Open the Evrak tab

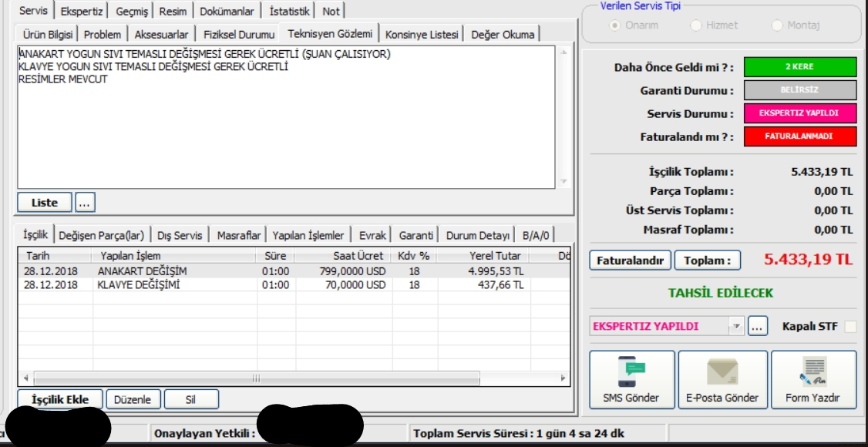372,235
